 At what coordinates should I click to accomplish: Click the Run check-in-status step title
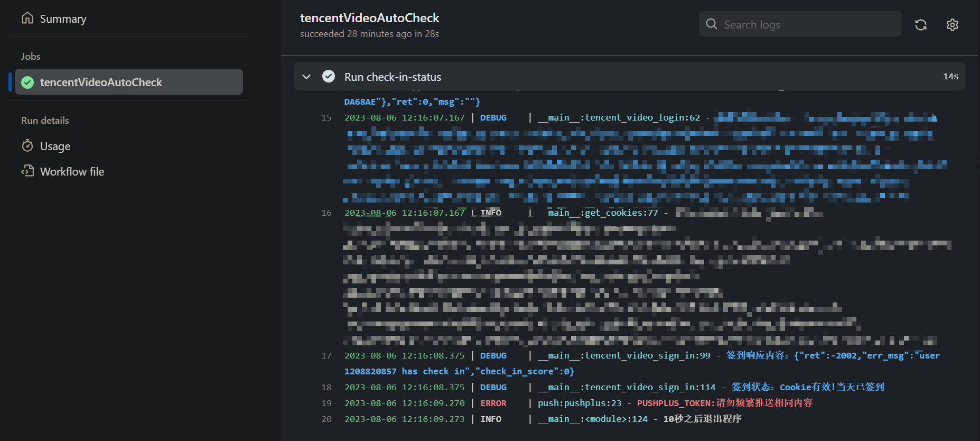(393, 77)
